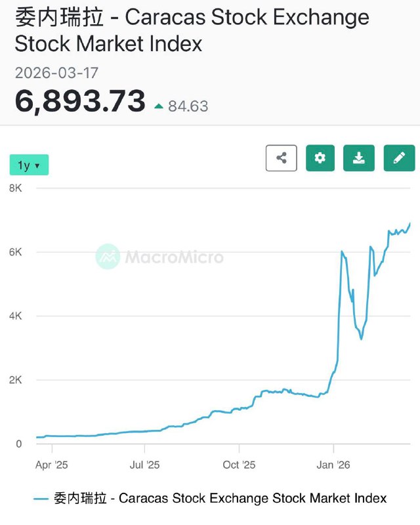The height and width of the screenshot is (525, 420).
Task: Click the 8K y-axis label
Action: (x=16, y=188)
